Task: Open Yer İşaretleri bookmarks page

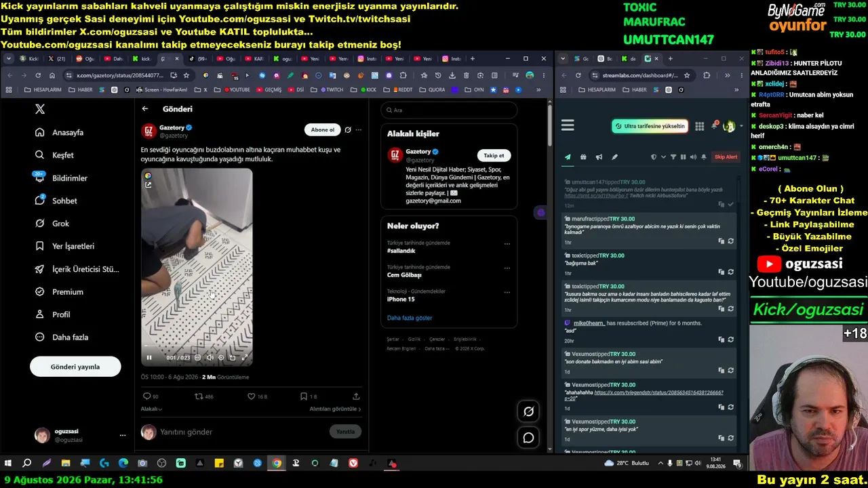Action: [65, 246]
